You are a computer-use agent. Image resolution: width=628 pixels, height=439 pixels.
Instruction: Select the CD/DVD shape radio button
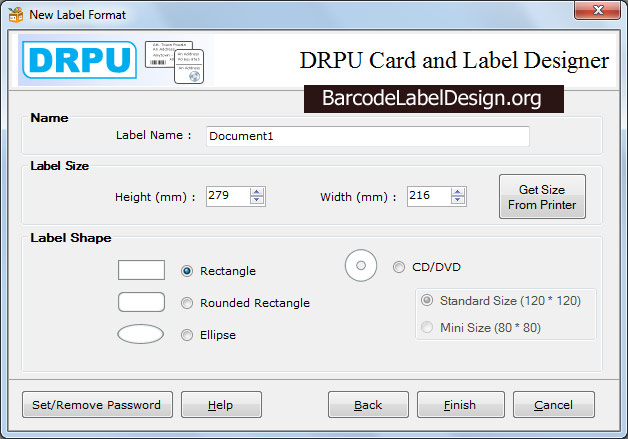click(399, 267)
